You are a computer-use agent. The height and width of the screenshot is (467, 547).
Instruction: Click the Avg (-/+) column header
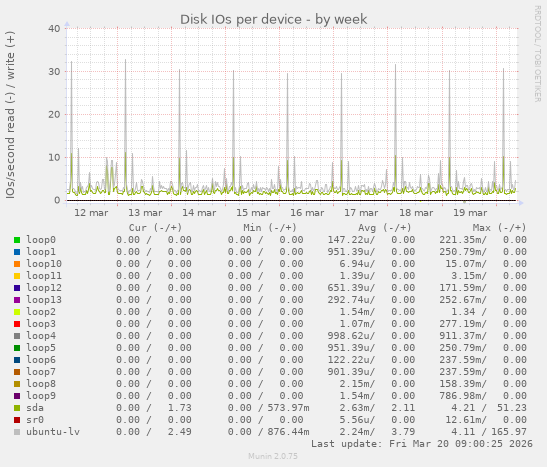(385, 228)
